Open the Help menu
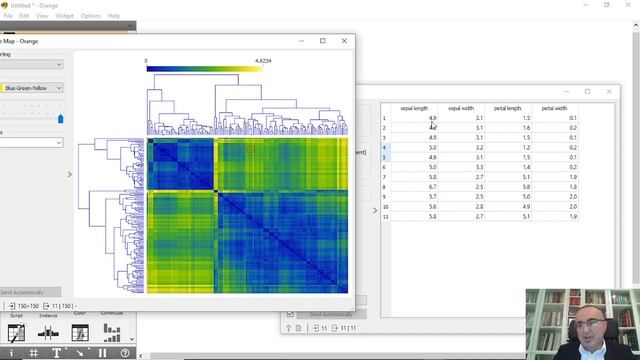The width and height of the screenshot is (640, 360). (x=114, y=16)
